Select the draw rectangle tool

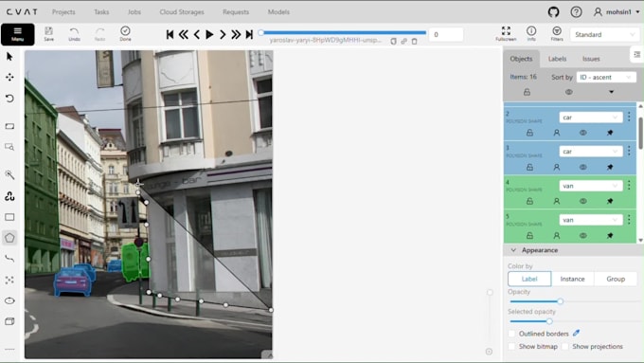(x=9, y=217)
